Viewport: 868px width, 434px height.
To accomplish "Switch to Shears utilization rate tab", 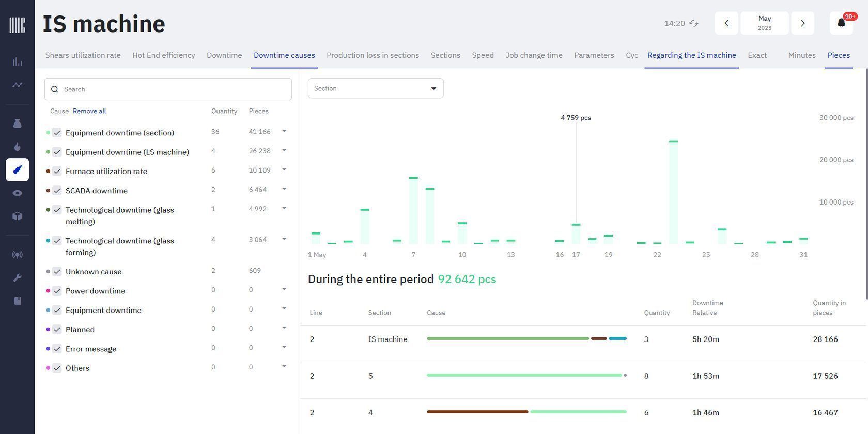I will pos(83,55).
